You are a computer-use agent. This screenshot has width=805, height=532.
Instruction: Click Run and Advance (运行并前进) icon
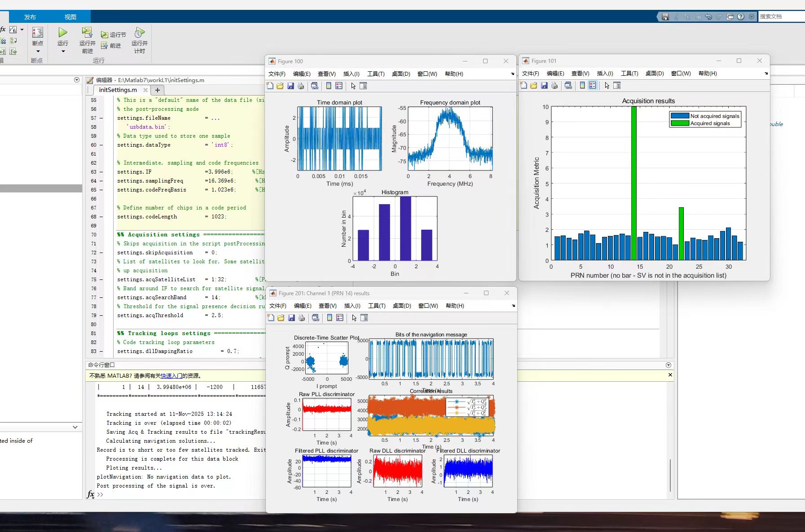pos(87,33)
